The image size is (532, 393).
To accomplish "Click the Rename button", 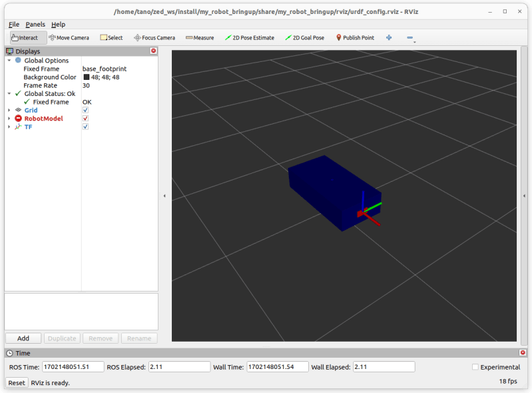I will click(x=139, y=338).
